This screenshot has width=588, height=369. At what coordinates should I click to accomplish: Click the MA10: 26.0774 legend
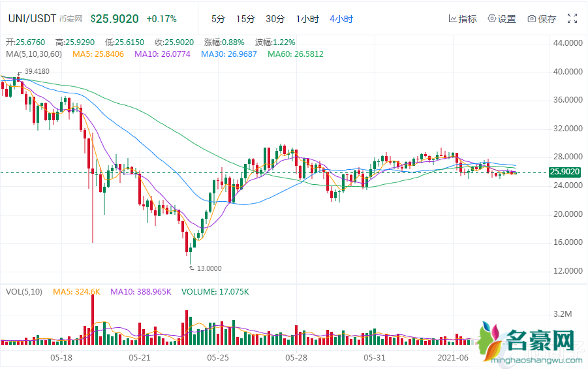tap(162, 54)
